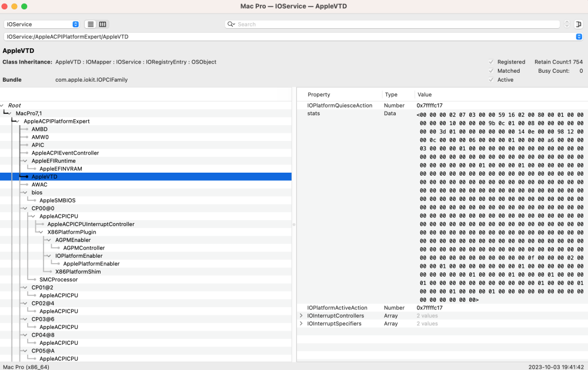Select the ApplePlatformEnabler entry
This screenshot has height=370, width=588.
click(92, 264)
